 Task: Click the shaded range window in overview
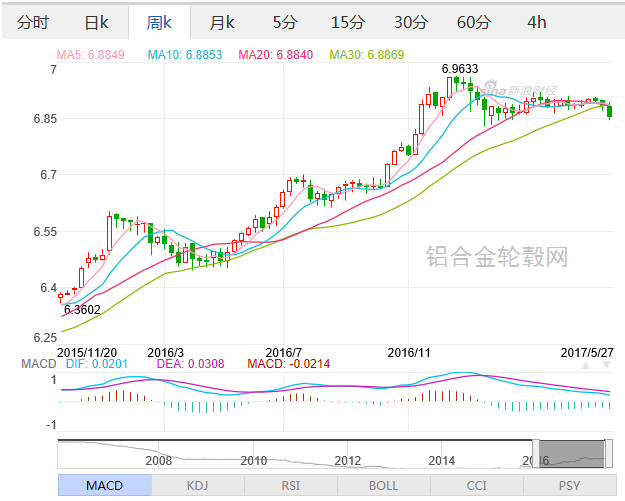(x=572, y=454)
